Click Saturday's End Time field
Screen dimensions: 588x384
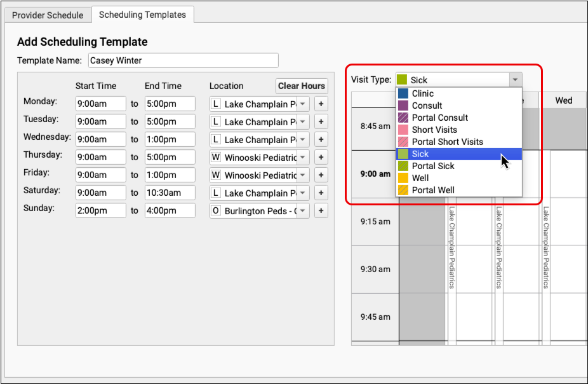(x=170, y=193)
